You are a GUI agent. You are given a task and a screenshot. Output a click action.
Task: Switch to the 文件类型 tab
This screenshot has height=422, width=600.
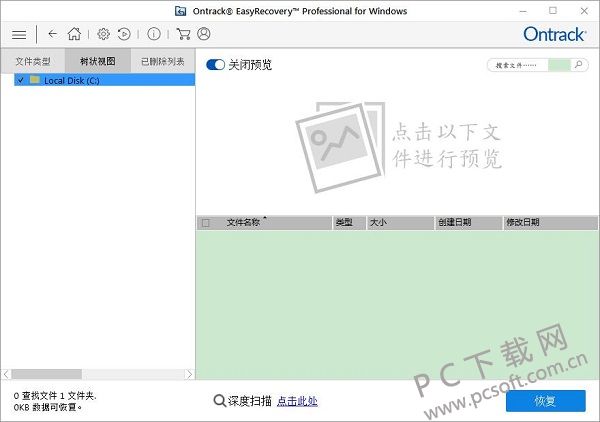pyautogui.click(x=33, y=61)
